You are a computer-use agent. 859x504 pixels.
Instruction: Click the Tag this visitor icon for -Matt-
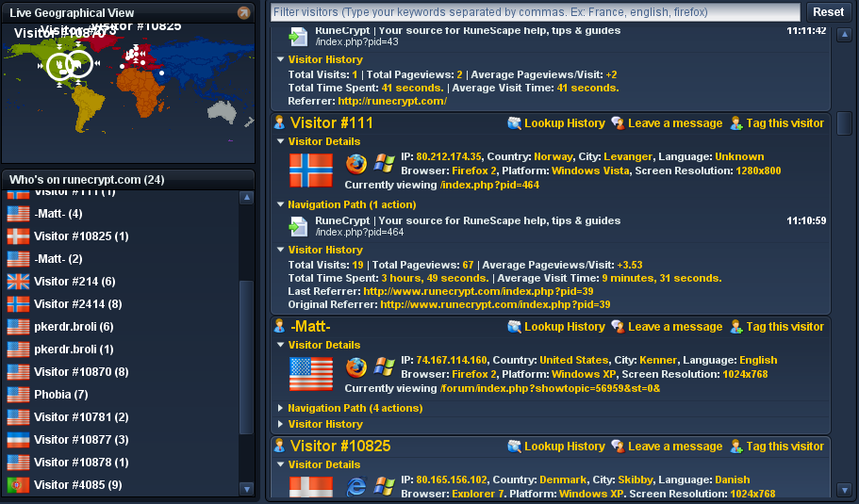click(x=736, y=327)
